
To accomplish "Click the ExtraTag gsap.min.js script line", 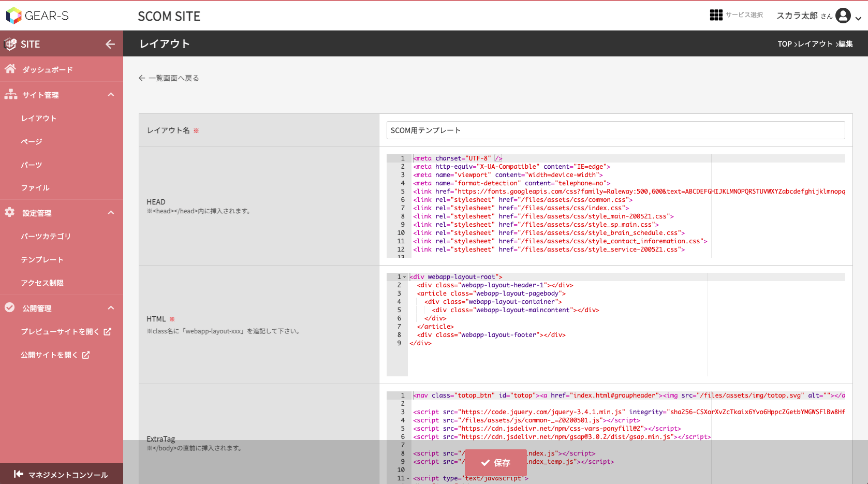I will click(x=562, y=437).
